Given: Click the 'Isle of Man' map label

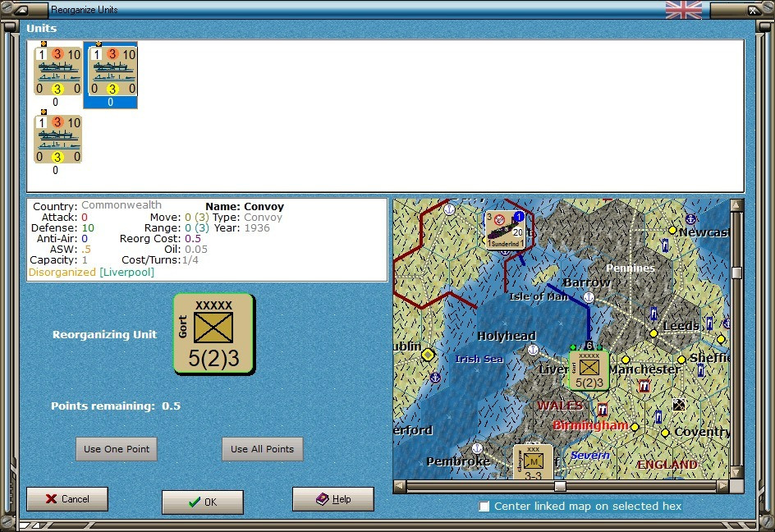Looking at the screenshot, I should [x=539, y=296].
